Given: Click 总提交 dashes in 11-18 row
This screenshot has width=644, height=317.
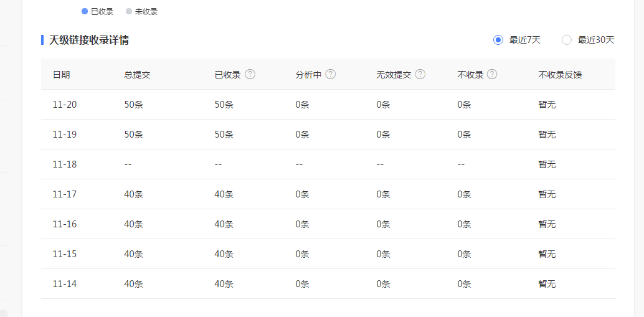Looking at the screenshot, I should click(128, 164).
